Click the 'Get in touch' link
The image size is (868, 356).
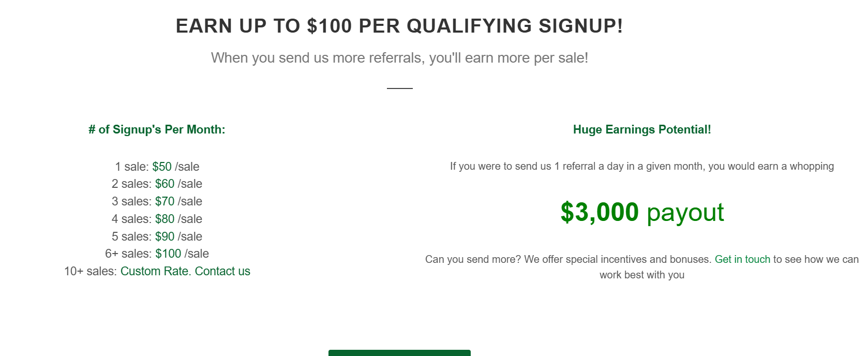[x=742, y=259]
